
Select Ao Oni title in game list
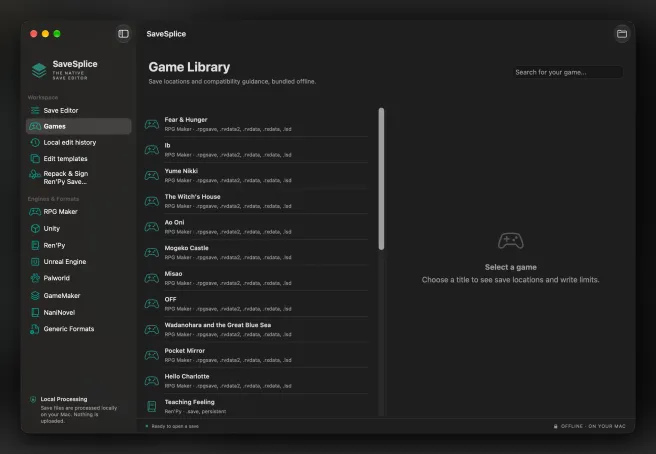click(x=174, y=223)
